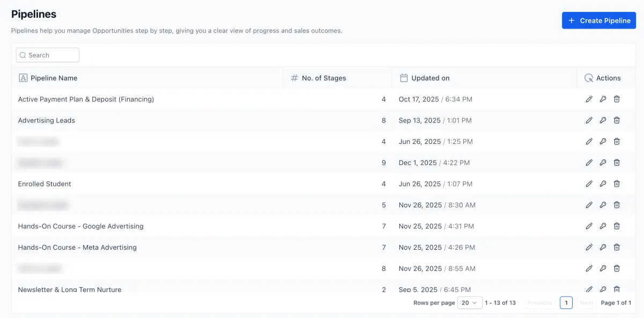The width and height of the screenshot is (644, 318).
Task: Click key icon for Hands-On Course - Meta Advertising
Action: (603, 247)
